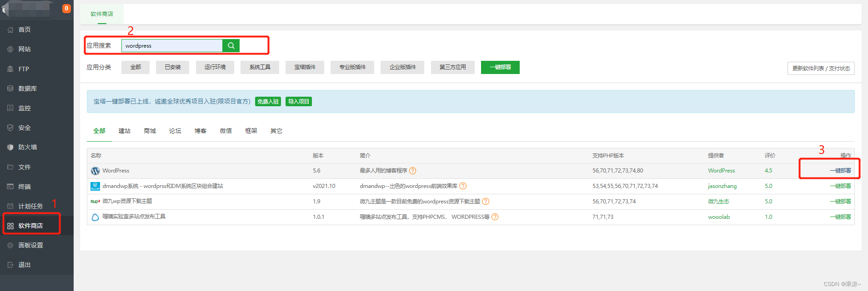
Task: Click the globe icon beside 网站
Action: tap(10, 49)
